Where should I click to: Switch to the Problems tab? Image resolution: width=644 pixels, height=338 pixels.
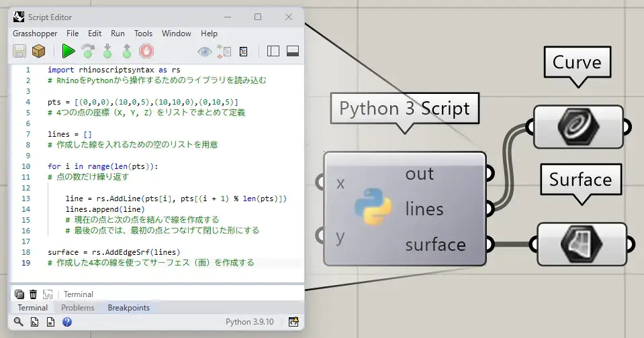(x=78, y=308)
